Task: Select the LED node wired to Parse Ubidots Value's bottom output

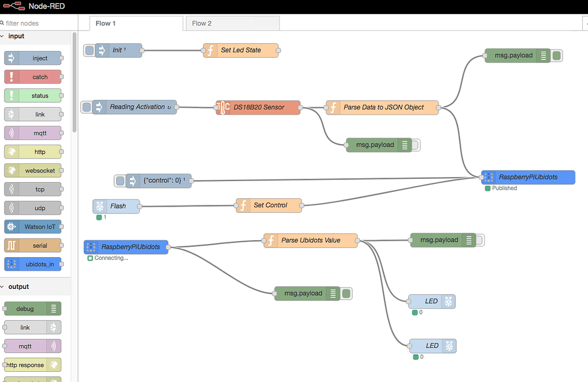Action: tap(433, 346)
